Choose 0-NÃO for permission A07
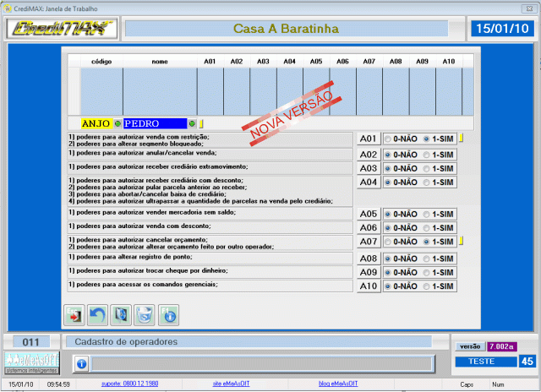Viewport: 541px width, 392px height. tap(388, 242)
